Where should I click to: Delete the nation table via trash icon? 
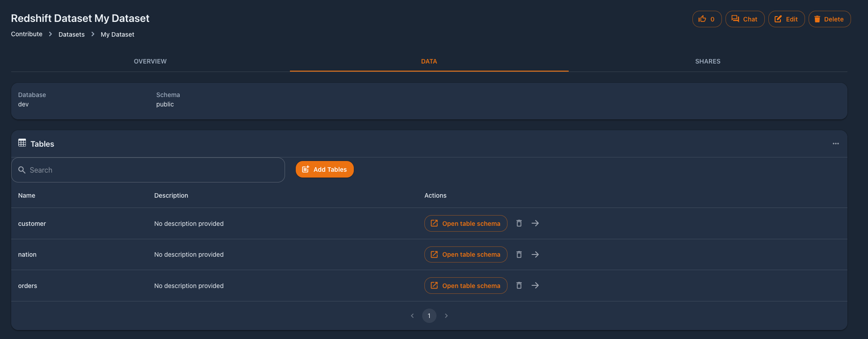coord(519,254)
